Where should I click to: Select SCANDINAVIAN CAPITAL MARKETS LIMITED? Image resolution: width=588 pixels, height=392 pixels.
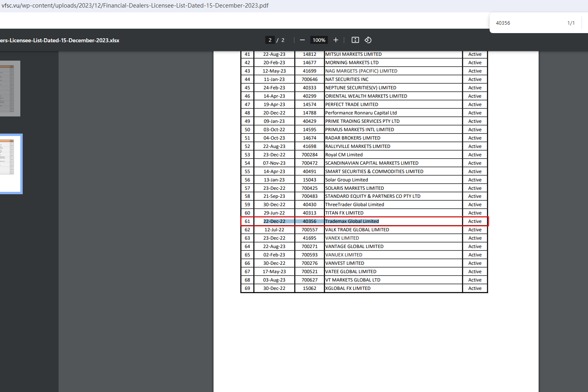pyautogui.click(x=372, y=163)
